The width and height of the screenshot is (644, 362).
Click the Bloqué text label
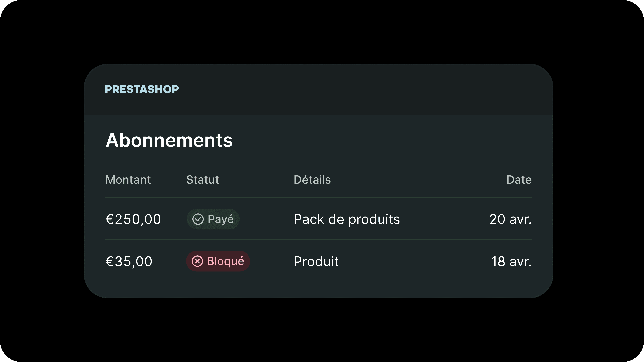pyautogui.click(x=226, y=261)
